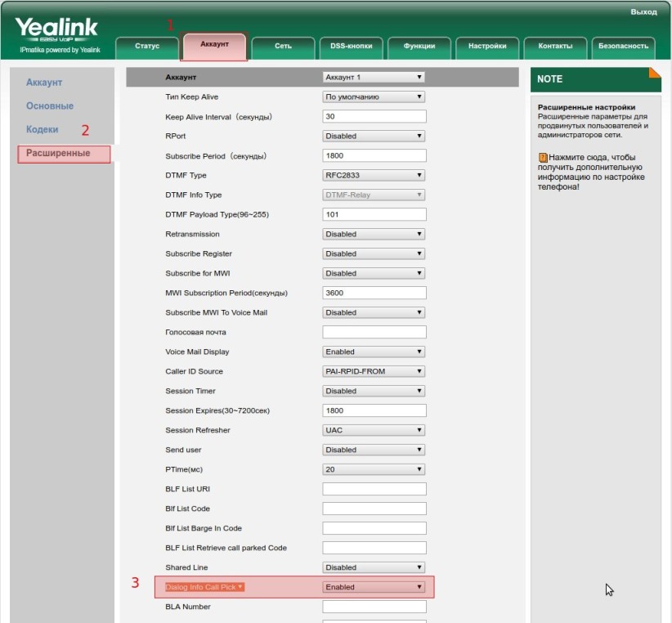Click the MWI Subscription Period field
672x623 pixels.
(374, 293)
